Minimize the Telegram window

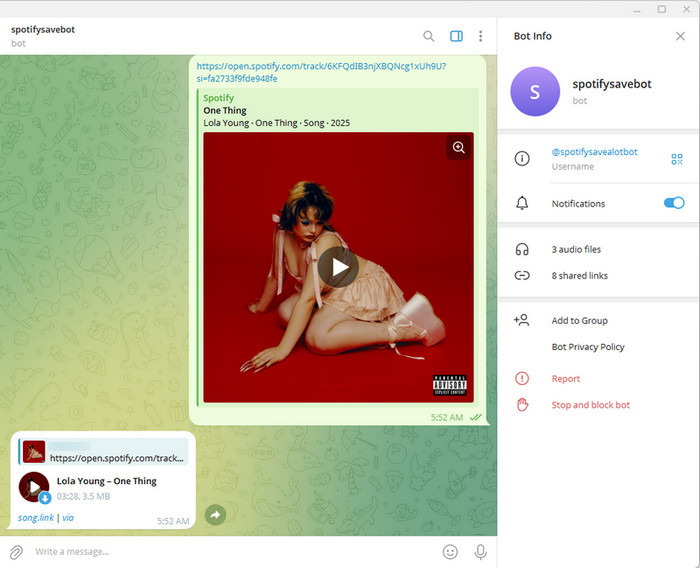pyautogui.click(x=637, y=9)
